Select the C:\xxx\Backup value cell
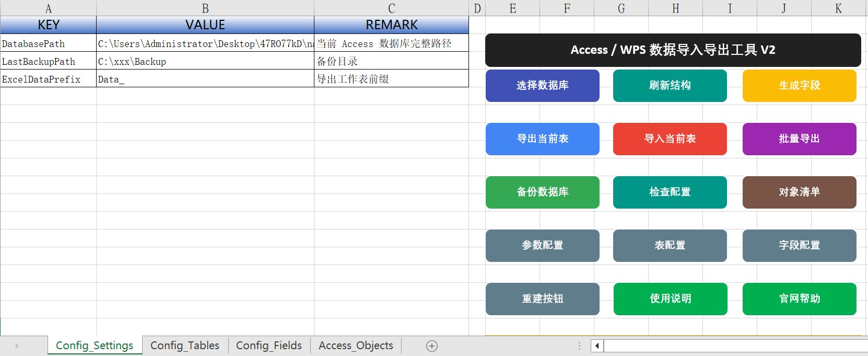868x356 pixels. (x=205, y=61)
